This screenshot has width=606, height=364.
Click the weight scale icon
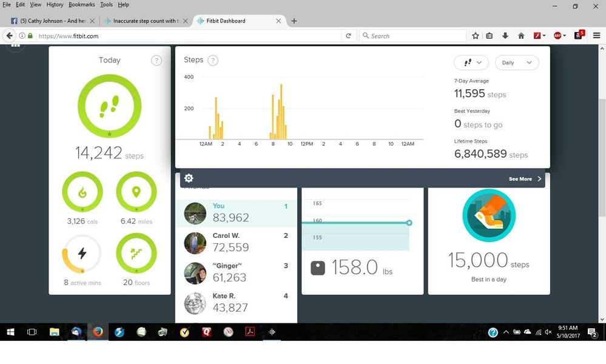point(318,268)
